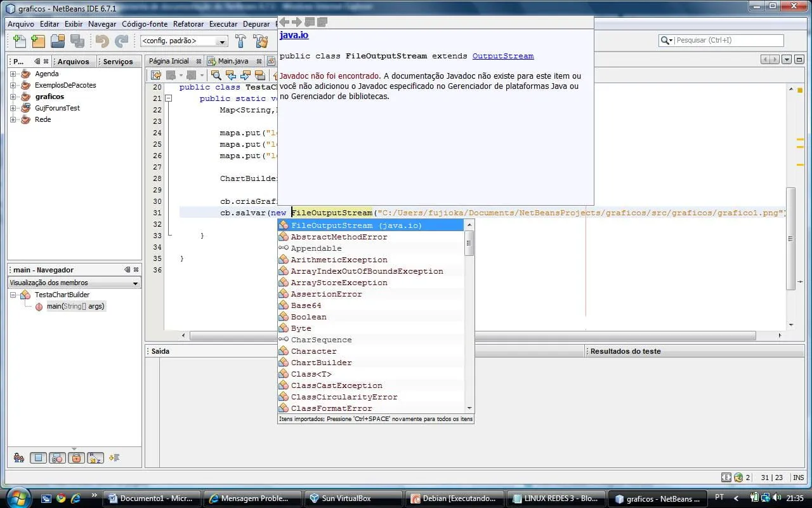812x508 pixels.
Task: Click the New Project toolbar icon
Action: (x=38, y=41)
